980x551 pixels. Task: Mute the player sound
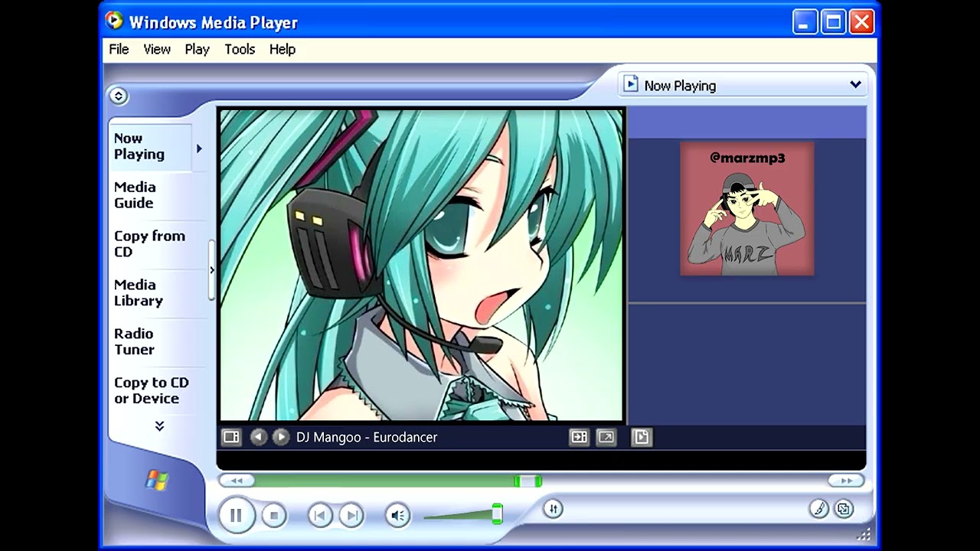click(x=397, y=516)
